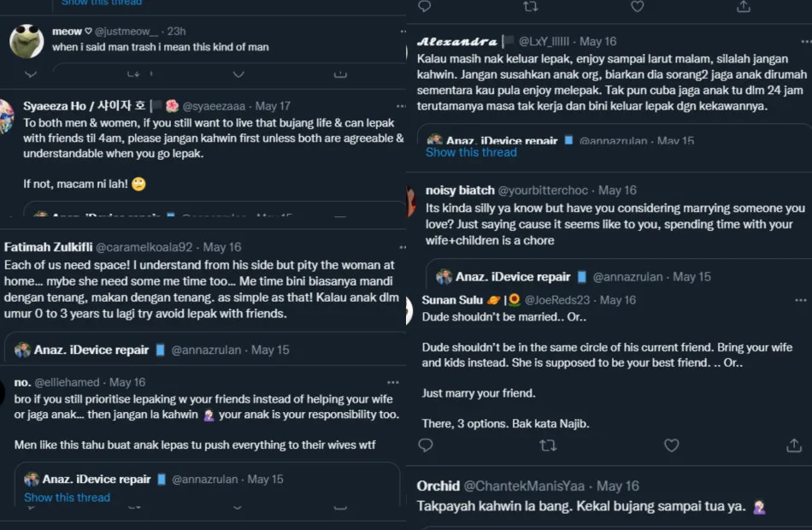Open meow's frog profile picture
This screenshot has width=812, height=530.
[26, 40]
